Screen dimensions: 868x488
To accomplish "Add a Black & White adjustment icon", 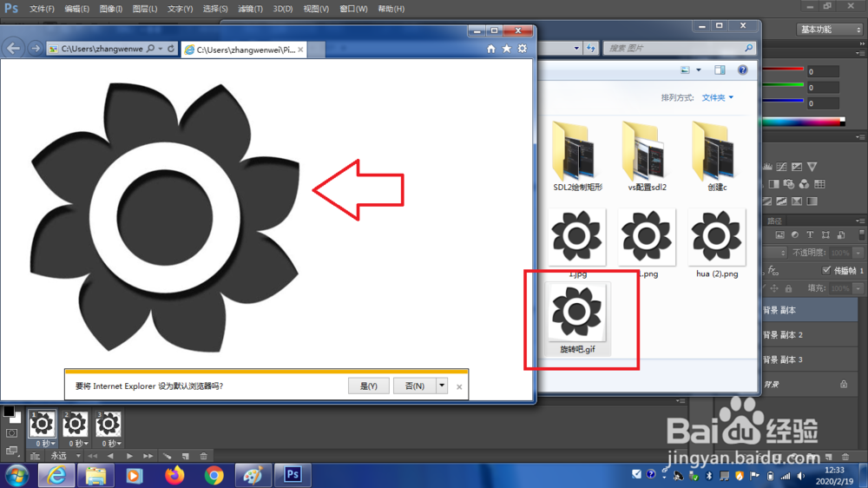I will pyautogui.click(x=774, y=184).
